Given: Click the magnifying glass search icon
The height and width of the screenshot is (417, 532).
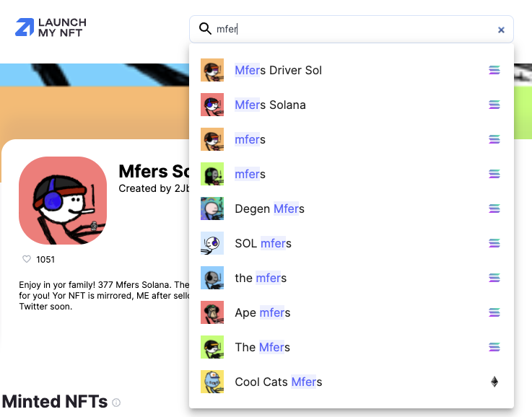Looking at the screenshot, I should [205, 29].
